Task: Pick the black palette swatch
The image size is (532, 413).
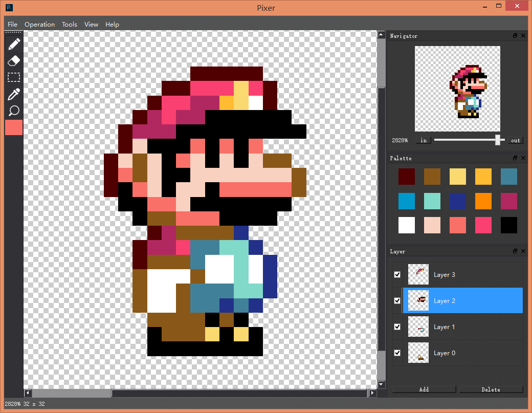Action: click(x=509, y=225)
